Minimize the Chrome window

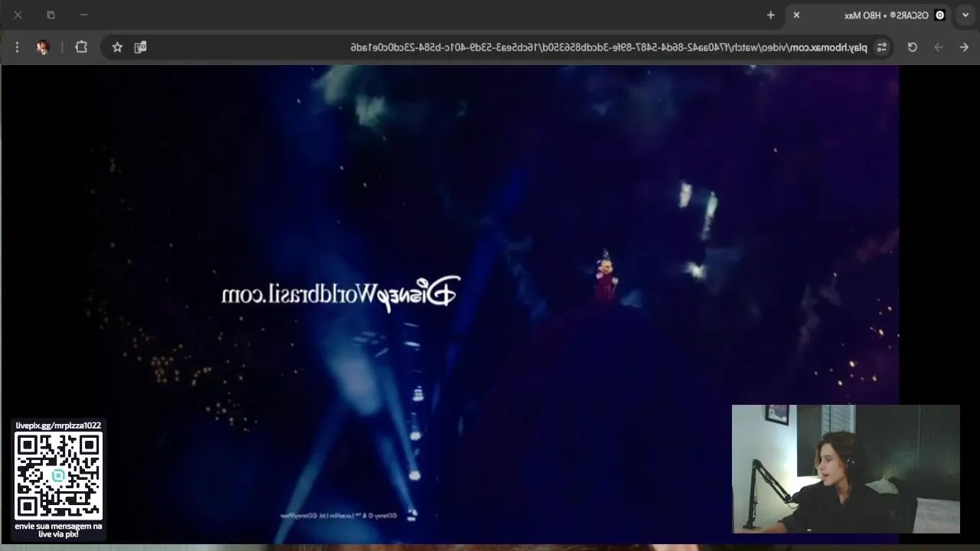(83, 15)
